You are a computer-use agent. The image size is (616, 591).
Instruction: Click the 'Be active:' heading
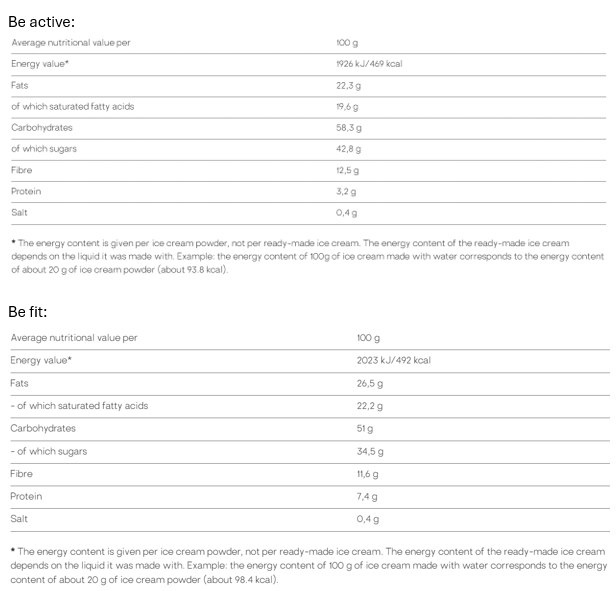(x=41, y=21)
